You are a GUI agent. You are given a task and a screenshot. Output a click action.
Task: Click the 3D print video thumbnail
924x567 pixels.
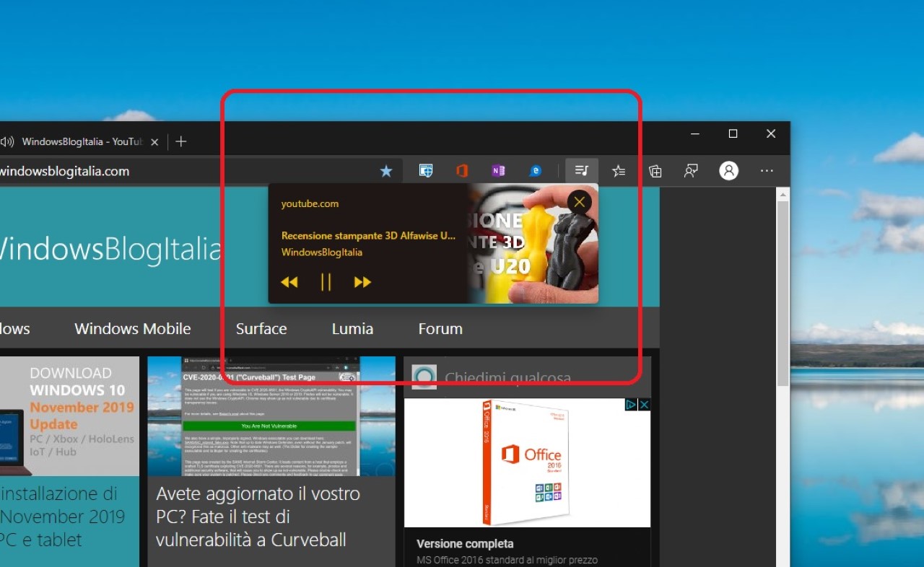pyautogui.click(x=533, y=243)
